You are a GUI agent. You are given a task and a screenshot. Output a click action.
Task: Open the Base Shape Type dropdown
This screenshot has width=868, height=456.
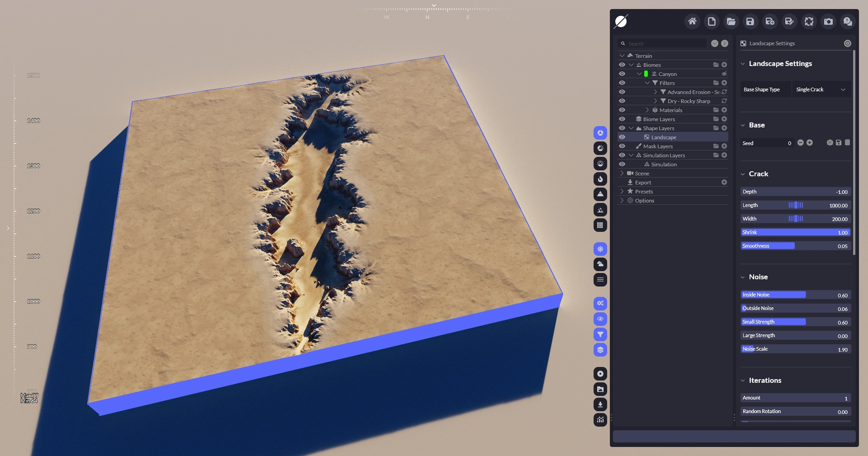[x=821, y=89]
